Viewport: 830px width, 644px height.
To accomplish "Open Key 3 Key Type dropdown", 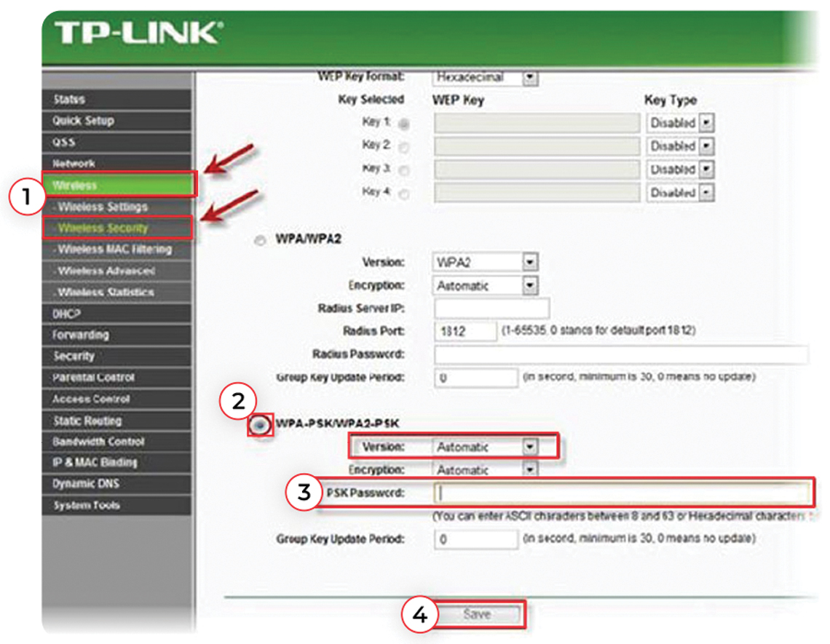I will (x=680, y=170).
